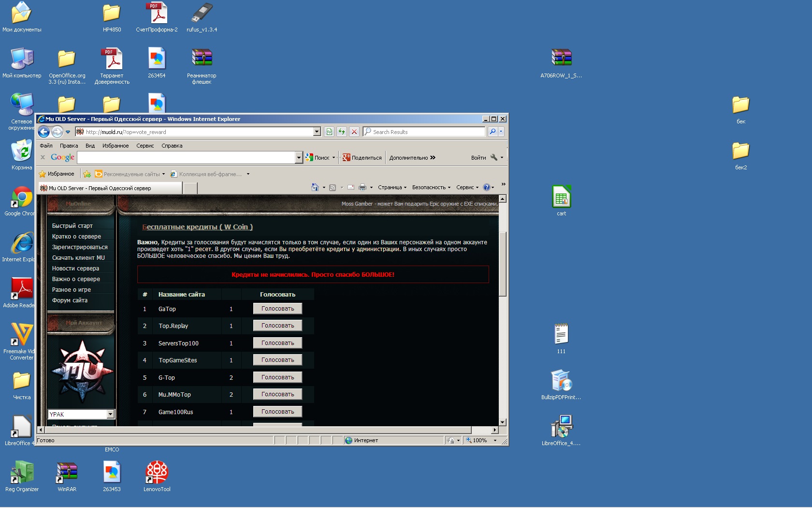Click Голосовать for Mu.MMoTop
The height and width of the screenshot is (508, 812).
point(277,394)
